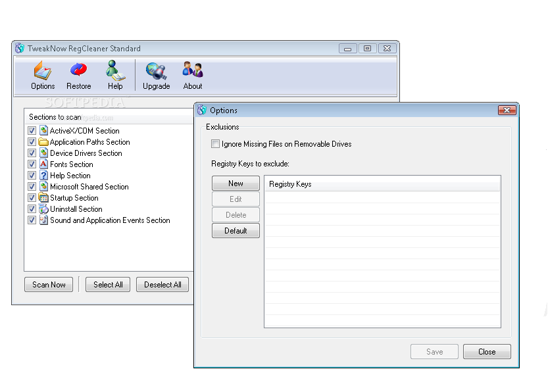Viewport: 548px width, 392px height.
Task: Click the Delete button in Options
Action: pos(236,215)
